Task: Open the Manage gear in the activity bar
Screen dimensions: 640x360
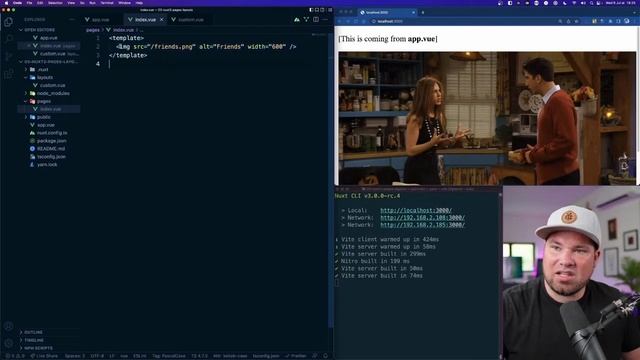Action: [x=8, y=343]
